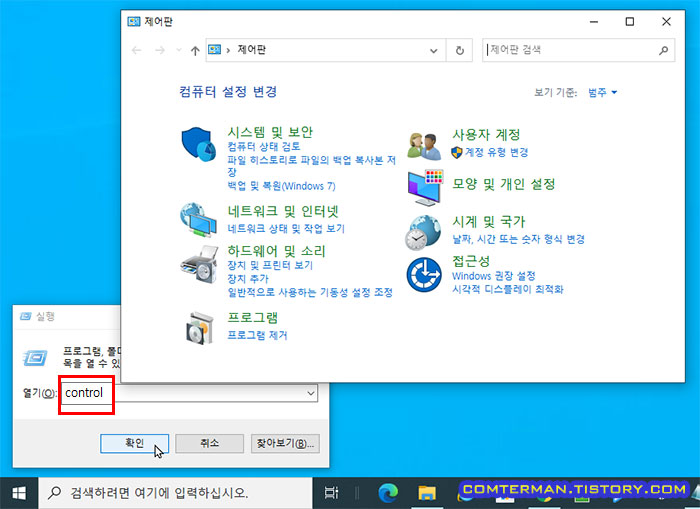This screenshot has width=700, height=509.
Task: Open 시각적 디스플레이 최적화 link
Action: click(508, 289)
